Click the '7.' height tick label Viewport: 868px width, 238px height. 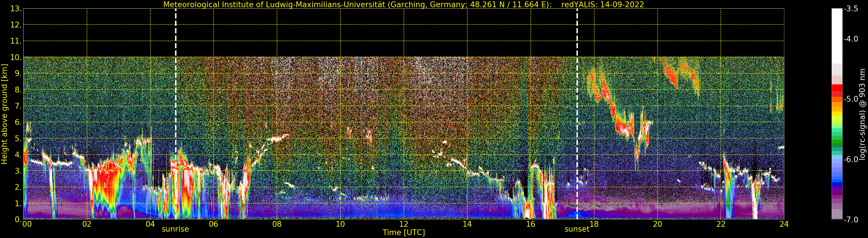[18, 106]
